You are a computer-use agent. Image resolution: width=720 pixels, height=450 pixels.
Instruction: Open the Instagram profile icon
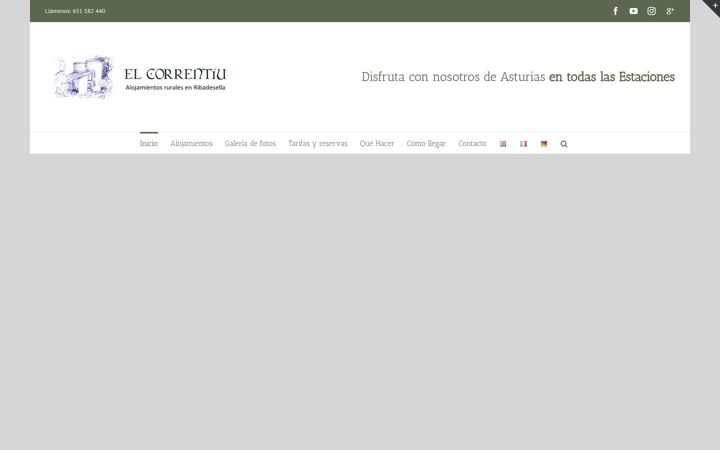coord(651,11)
